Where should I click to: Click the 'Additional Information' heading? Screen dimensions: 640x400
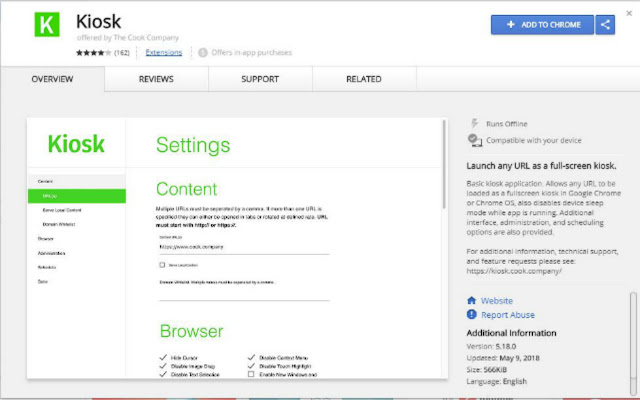point(511,333)
